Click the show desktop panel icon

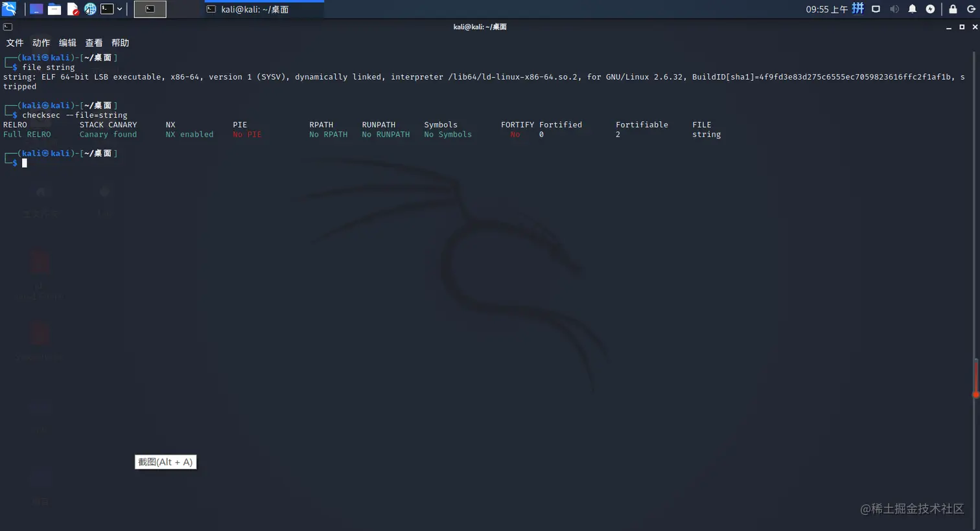tap(36, 9)
